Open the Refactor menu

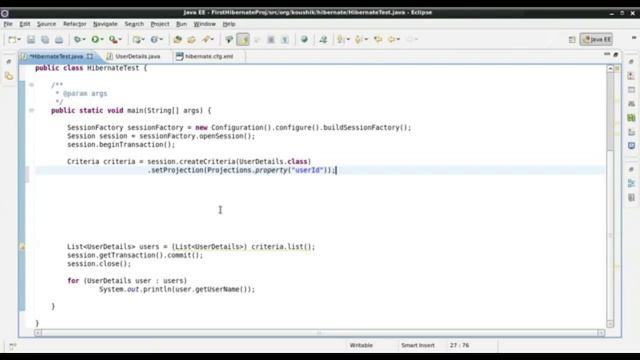[75, 24]
